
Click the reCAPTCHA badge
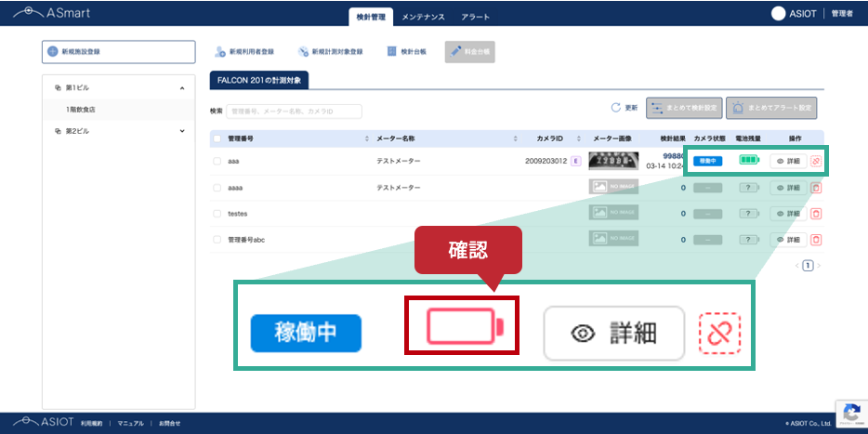851,413
